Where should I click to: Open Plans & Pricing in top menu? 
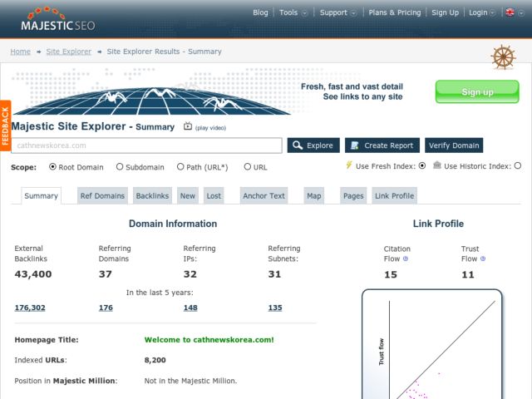pyautogui.click(x=395, y=12)
